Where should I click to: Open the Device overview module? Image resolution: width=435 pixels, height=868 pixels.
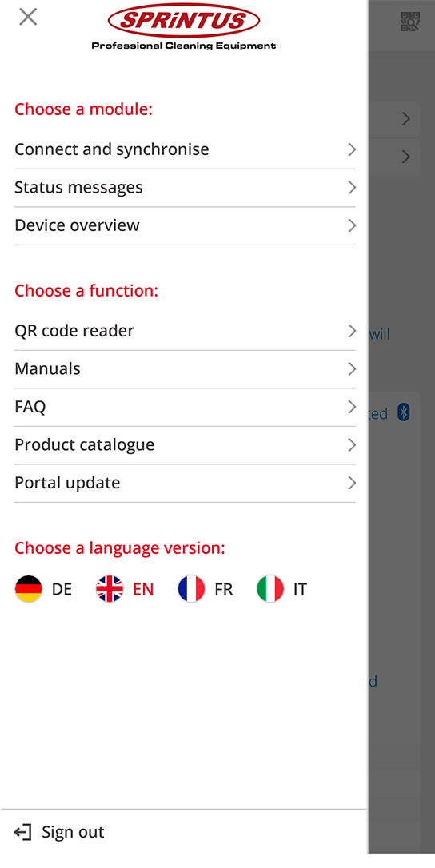185,226
